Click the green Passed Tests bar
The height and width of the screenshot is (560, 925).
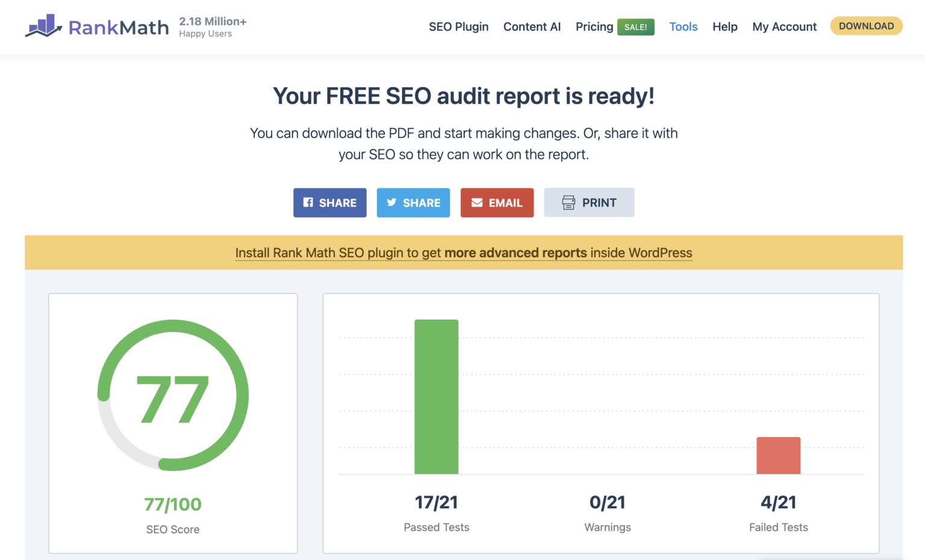[436, 397]
